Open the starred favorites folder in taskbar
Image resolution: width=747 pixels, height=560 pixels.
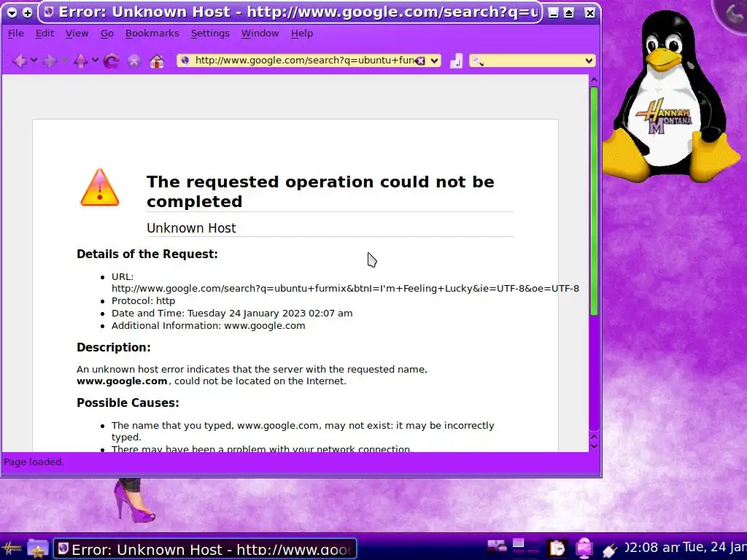coord(38,548)
